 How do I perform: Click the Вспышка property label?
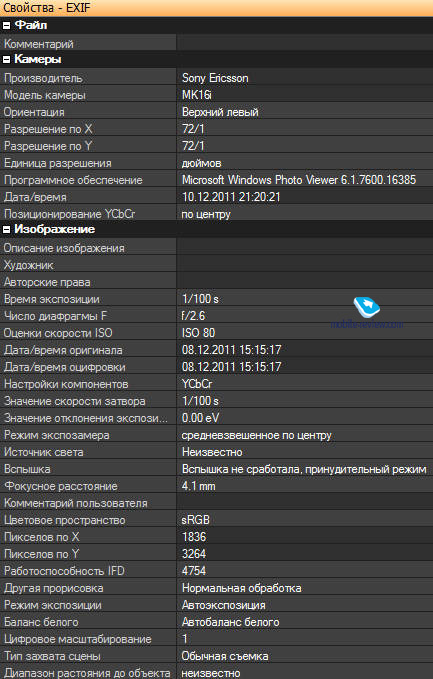[x=27, y=469]
